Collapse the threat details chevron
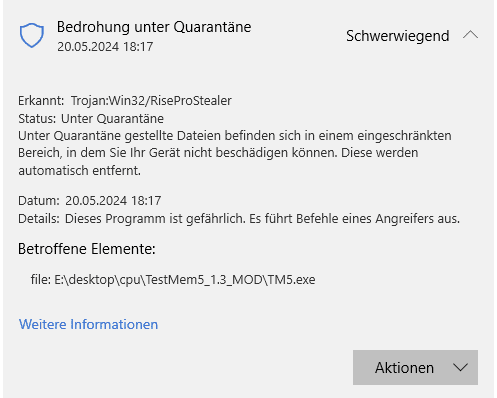This screenshot has height=398, width=497. 470,35
